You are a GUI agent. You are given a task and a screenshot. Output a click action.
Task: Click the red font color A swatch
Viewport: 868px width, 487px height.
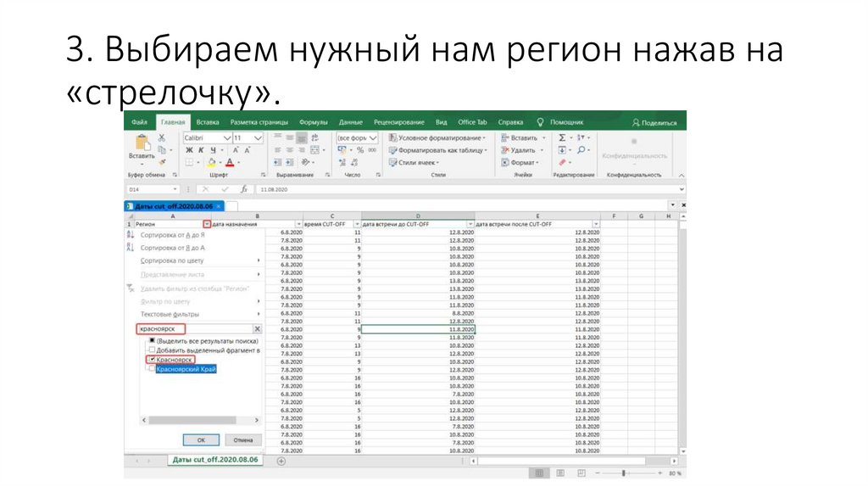pos(230,162)
